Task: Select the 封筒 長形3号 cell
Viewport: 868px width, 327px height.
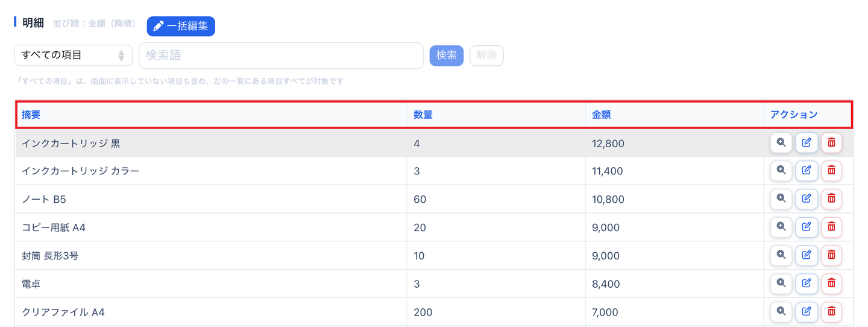Action: (211, 256)
